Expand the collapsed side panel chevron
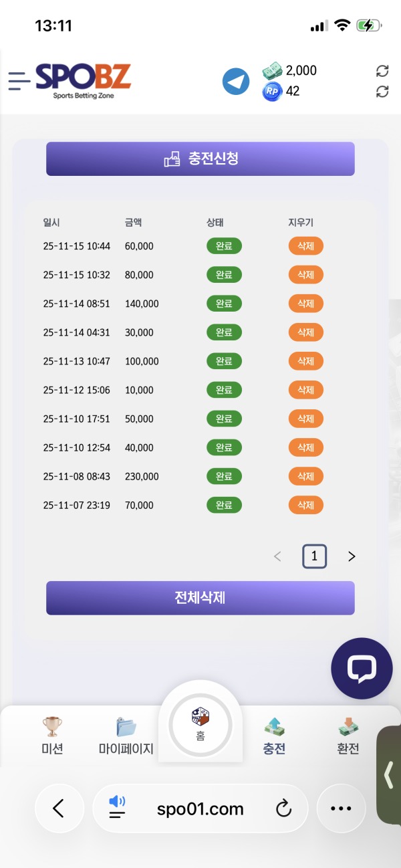Screen dimensions: 401x868 pyautogui.click(x=390, y=776)
